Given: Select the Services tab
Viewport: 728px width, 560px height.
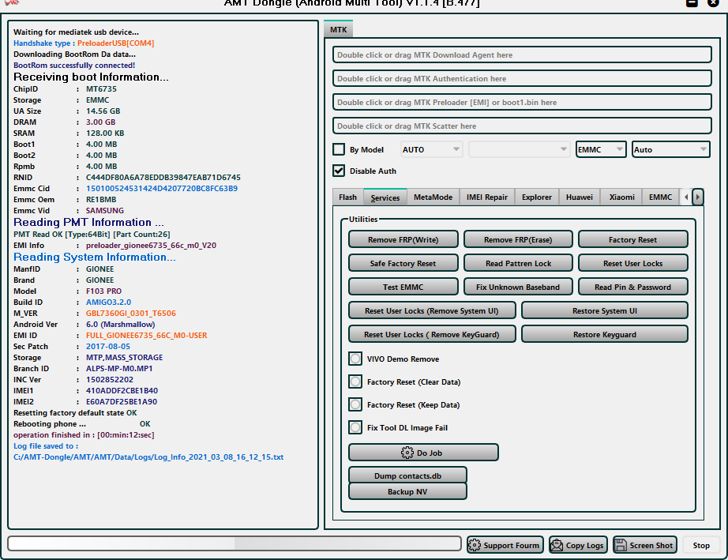Looking at the screenshot, I should coord(385,197).
